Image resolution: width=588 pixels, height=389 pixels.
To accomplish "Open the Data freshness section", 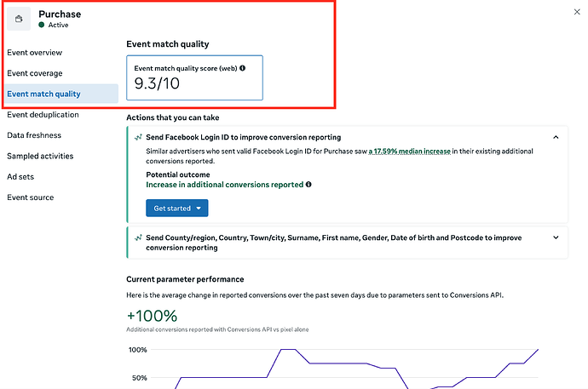I will pos(34,135).
